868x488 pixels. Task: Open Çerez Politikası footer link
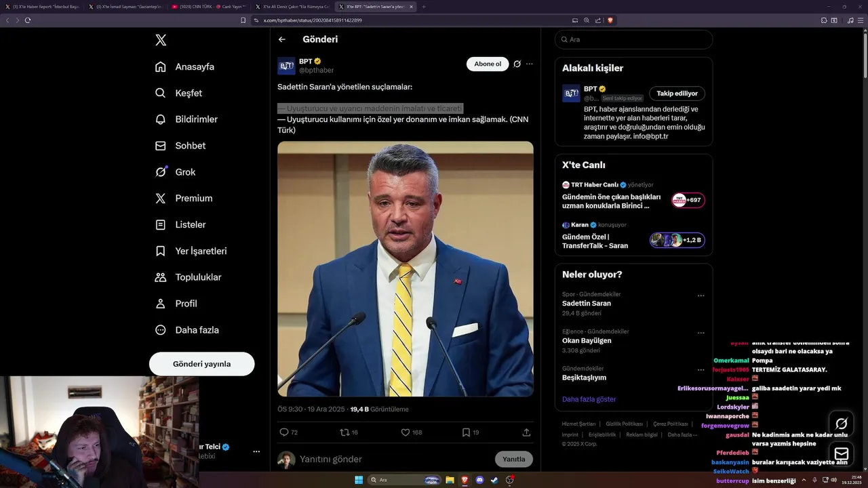click(670, 424)
